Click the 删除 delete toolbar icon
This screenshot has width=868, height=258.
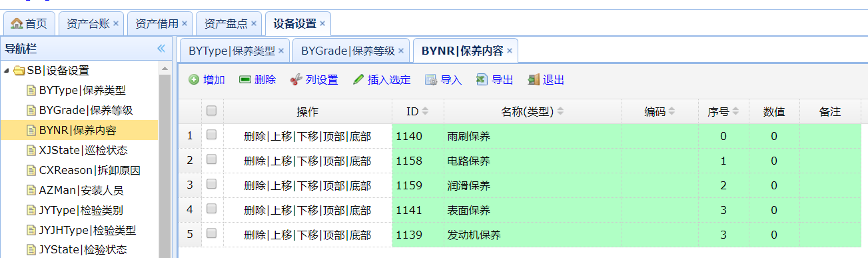pos(244,80)
